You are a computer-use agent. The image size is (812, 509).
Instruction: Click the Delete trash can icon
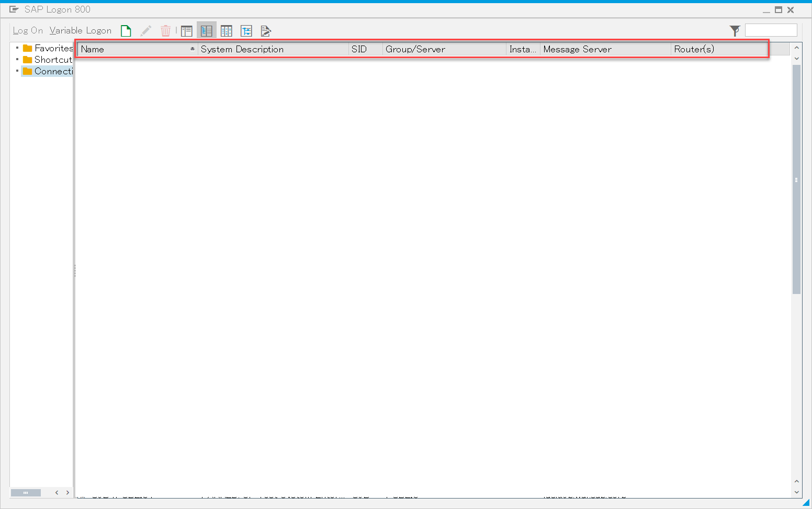click(166, 31)
